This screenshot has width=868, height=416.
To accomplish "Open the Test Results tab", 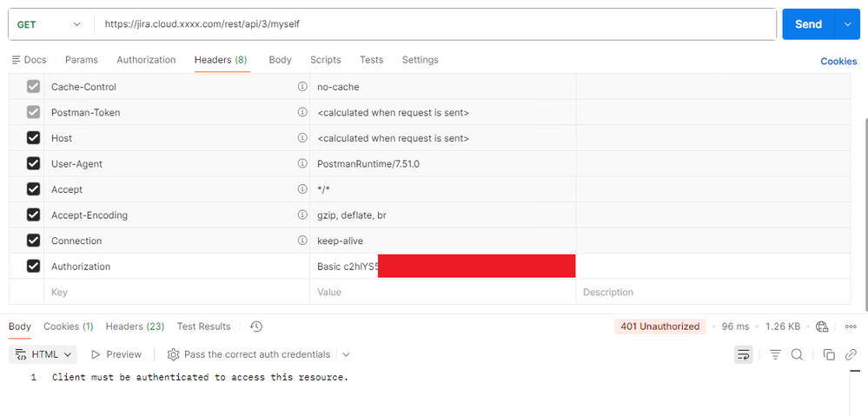I will [x=203, y=327].
